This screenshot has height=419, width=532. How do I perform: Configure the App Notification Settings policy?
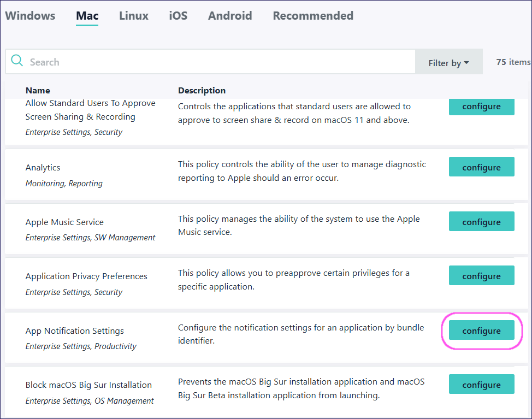pos(481,331)
